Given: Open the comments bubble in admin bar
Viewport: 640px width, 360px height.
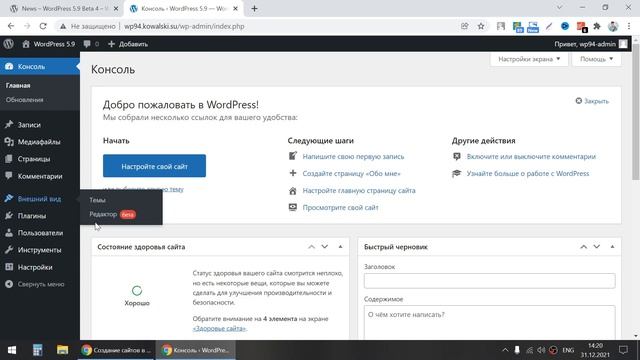Looking at the screenshot, I should coord(91,44).
